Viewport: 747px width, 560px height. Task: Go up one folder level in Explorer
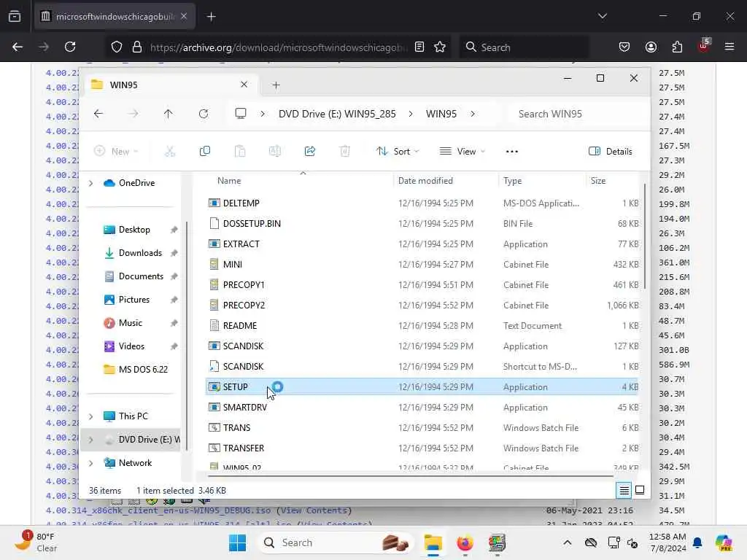169,114
